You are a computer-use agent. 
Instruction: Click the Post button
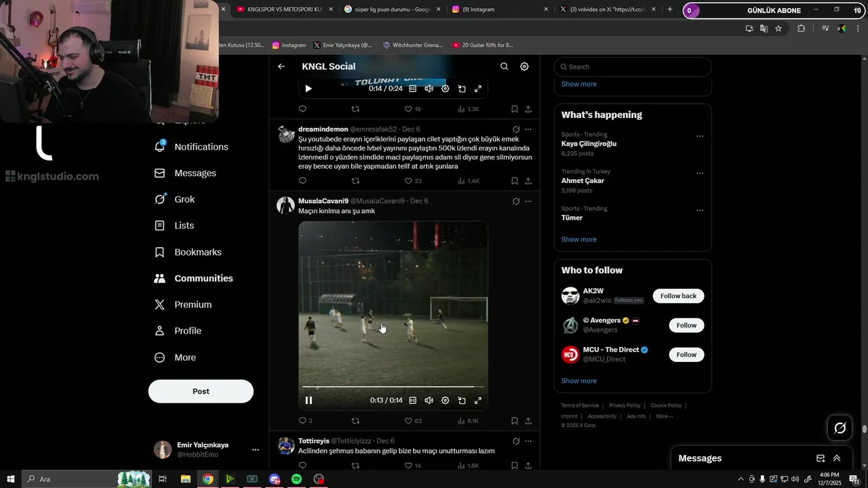pos(201,391)
